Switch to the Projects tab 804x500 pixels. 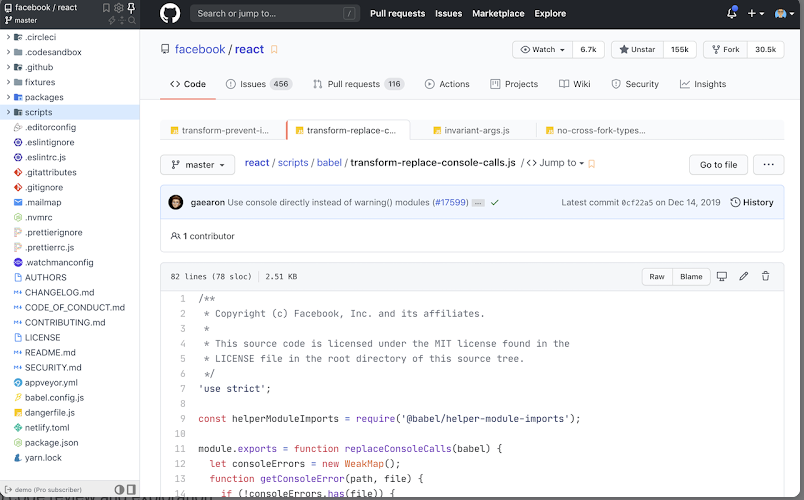click(514, 84)
